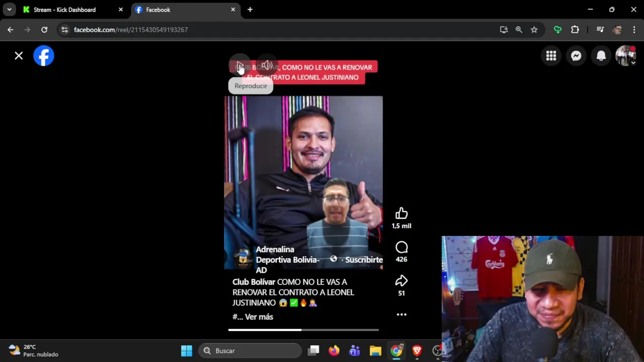View site information for facebook.com

pos(64,30)
